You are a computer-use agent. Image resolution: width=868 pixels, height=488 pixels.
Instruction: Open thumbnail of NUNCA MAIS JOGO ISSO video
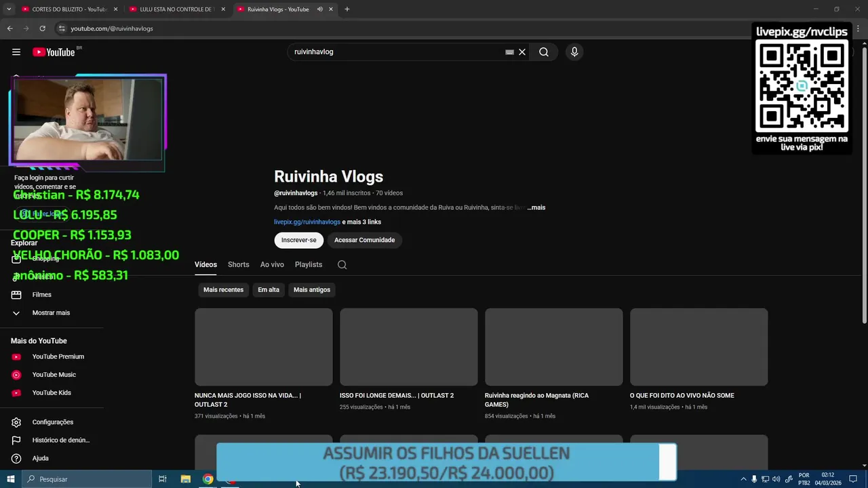coord(264,347)
